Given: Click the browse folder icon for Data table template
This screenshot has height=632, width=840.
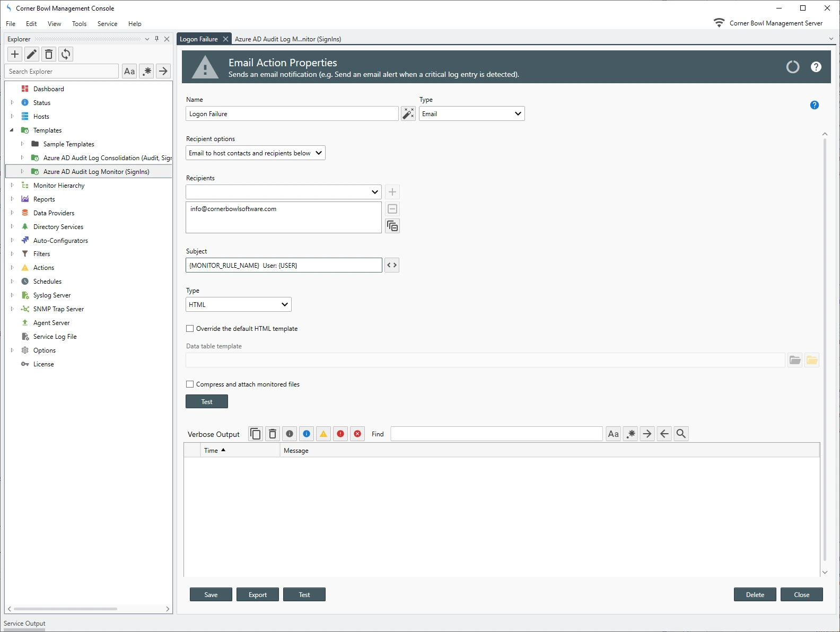Looking at the screenshot, I should 795,361.
